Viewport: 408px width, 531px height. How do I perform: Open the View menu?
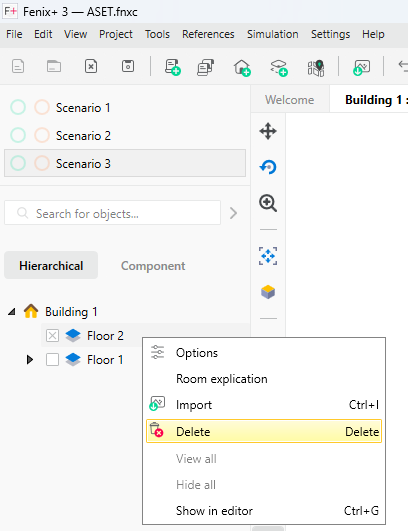(x=76, y=34)
